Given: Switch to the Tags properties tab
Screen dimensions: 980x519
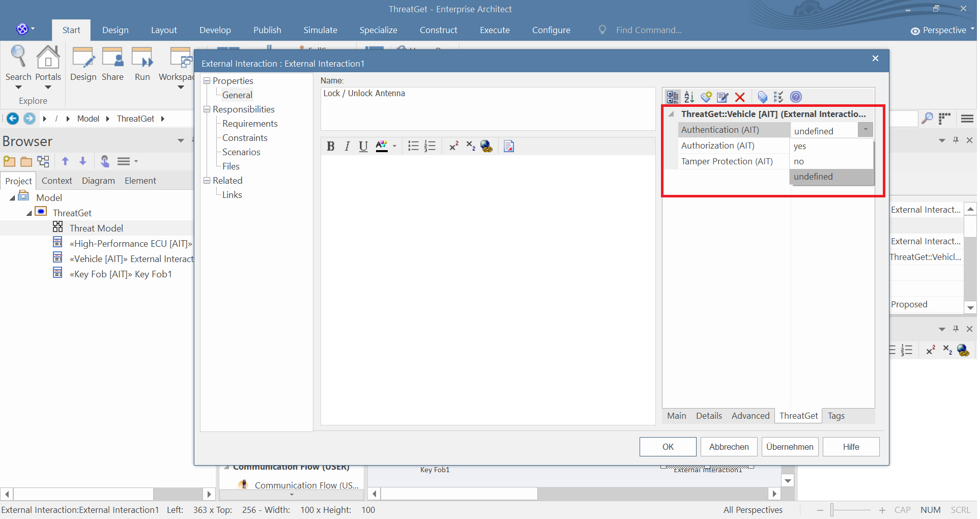Looking at the screenshot, I should [836, 416].
